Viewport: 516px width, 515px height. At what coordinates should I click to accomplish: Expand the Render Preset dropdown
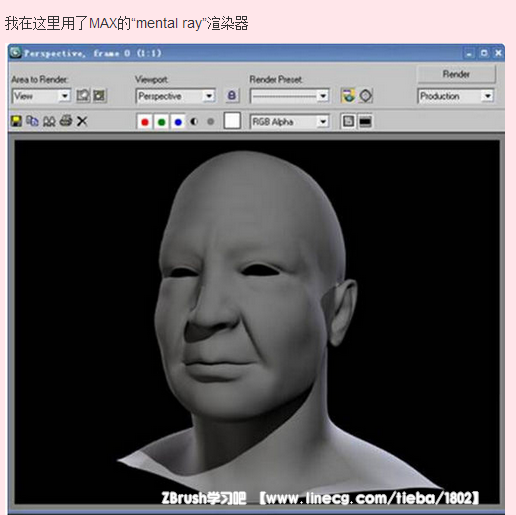(x=289, y=96)
